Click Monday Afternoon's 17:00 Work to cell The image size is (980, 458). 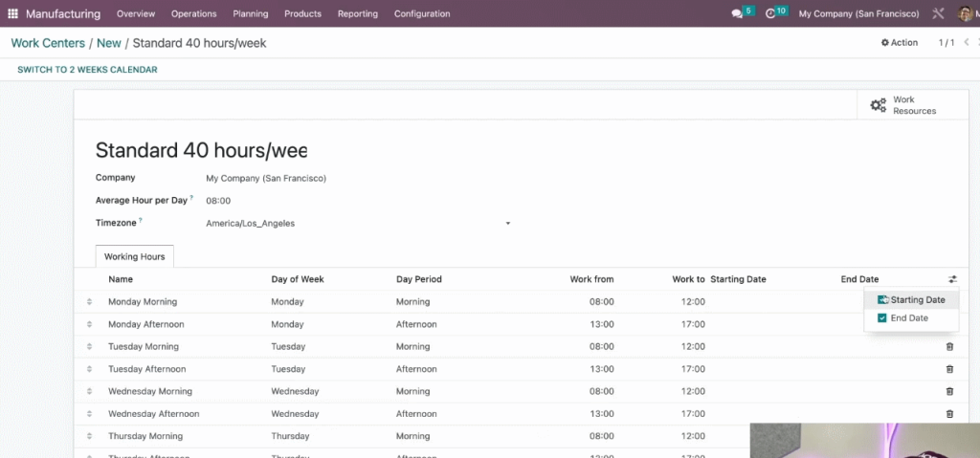click(694, 324)
